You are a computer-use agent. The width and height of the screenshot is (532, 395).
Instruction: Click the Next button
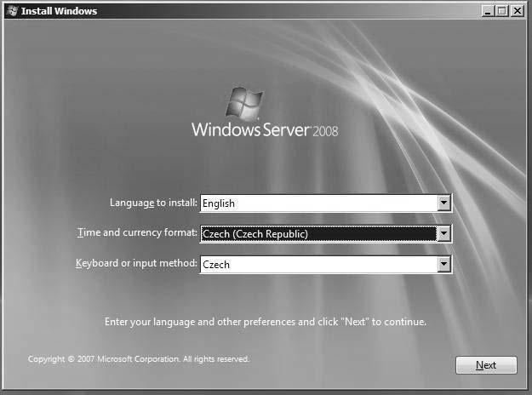coord(486,365)
